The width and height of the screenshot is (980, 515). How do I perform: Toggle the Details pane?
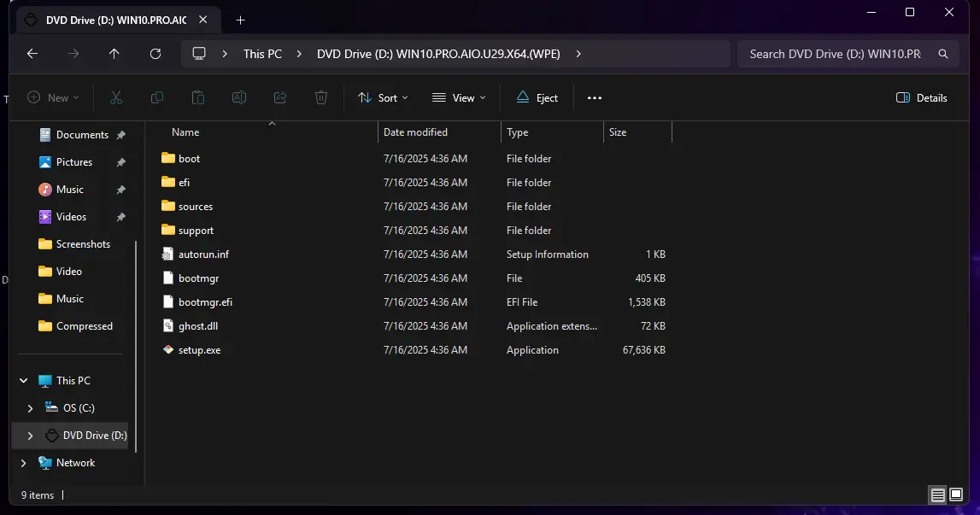922,97
